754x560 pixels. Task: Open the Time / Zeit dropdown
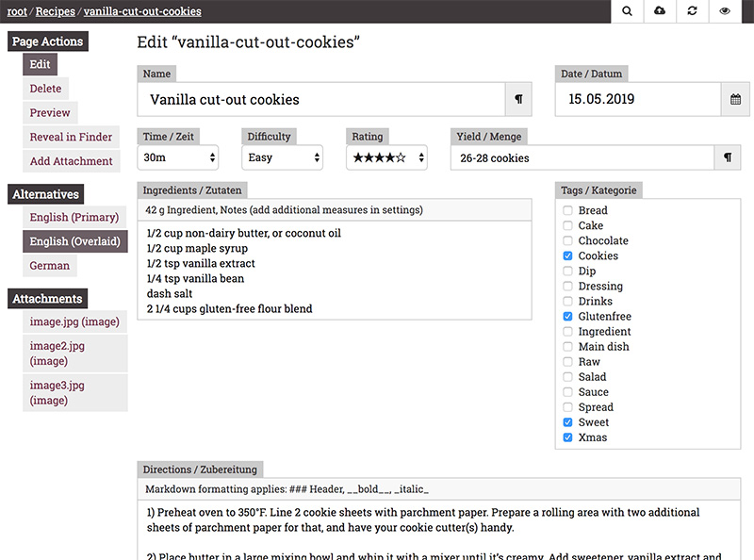pyautogui.click(x=179, y=157)
